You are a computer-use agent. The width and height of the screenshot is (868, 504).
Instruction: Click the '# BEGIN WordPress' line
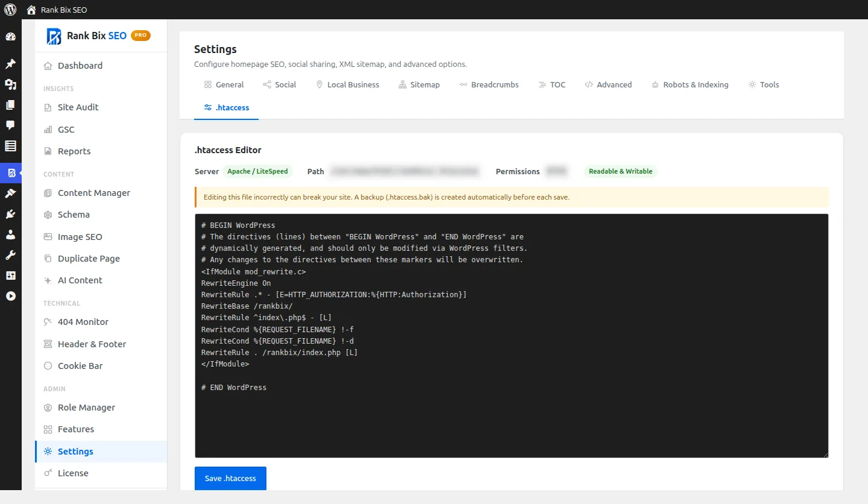point(238,225)
